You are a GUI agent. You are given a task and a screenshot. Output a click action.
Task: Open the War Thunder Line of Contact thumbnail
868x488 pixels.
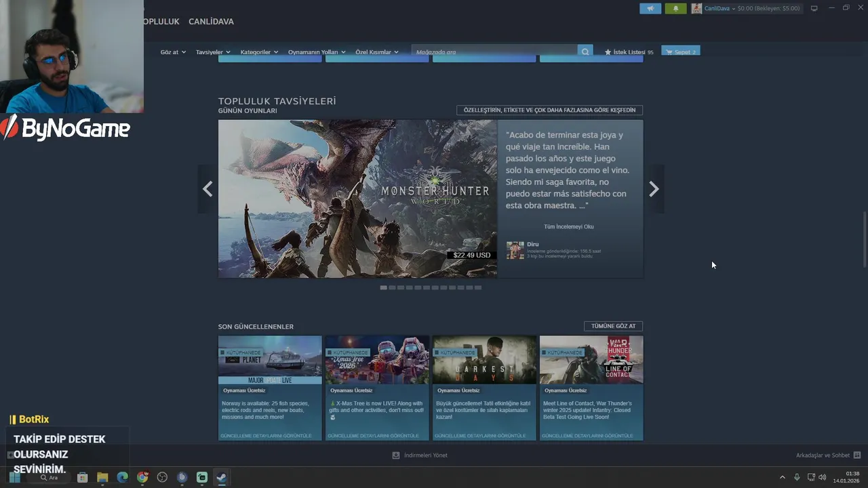coord(591,360)
